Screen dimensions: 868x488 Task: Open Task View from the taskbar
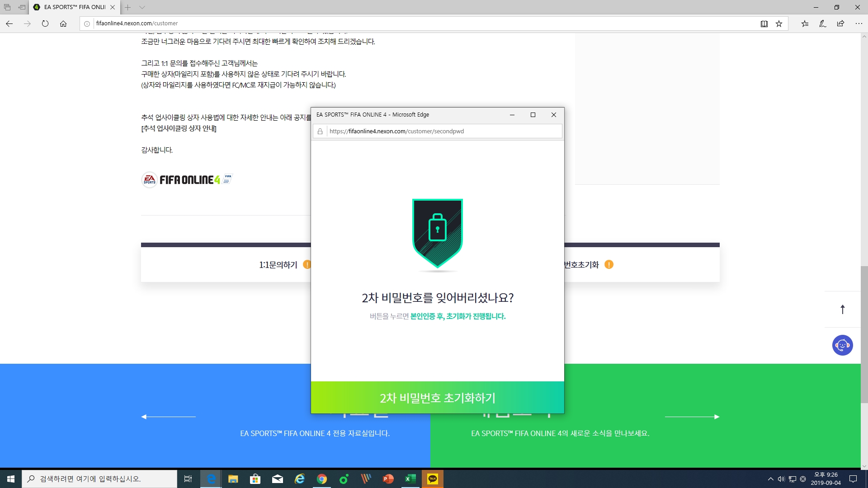(188, 479)
